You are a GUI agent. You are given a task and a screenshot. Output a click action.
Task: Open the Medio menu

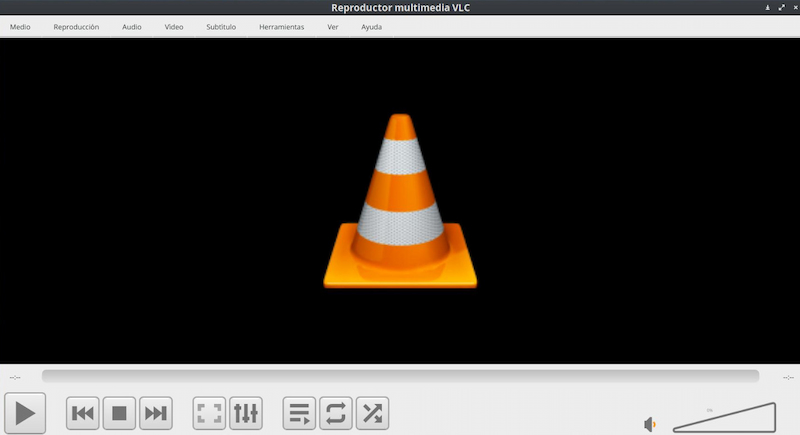pyautogui.click(x=20, y=27)
